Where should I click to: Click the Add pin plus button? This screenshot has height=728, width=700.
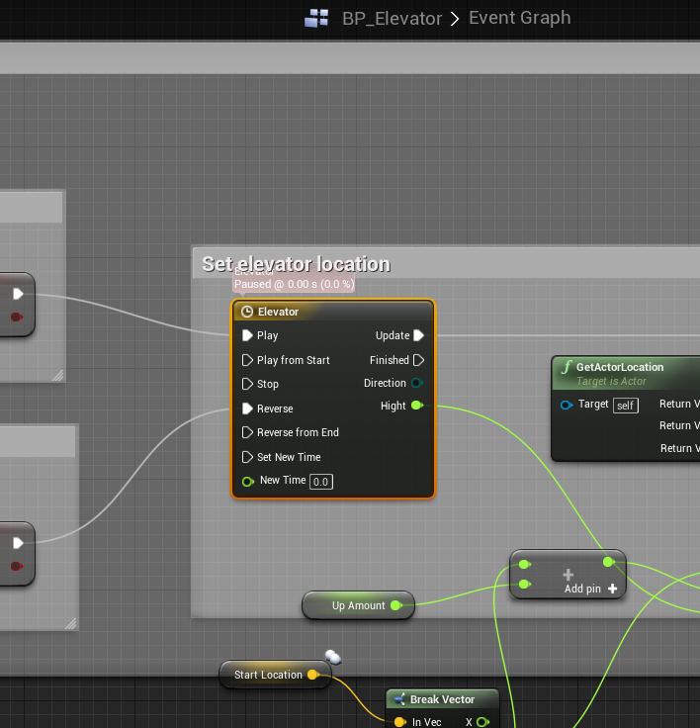click(613, 589)
